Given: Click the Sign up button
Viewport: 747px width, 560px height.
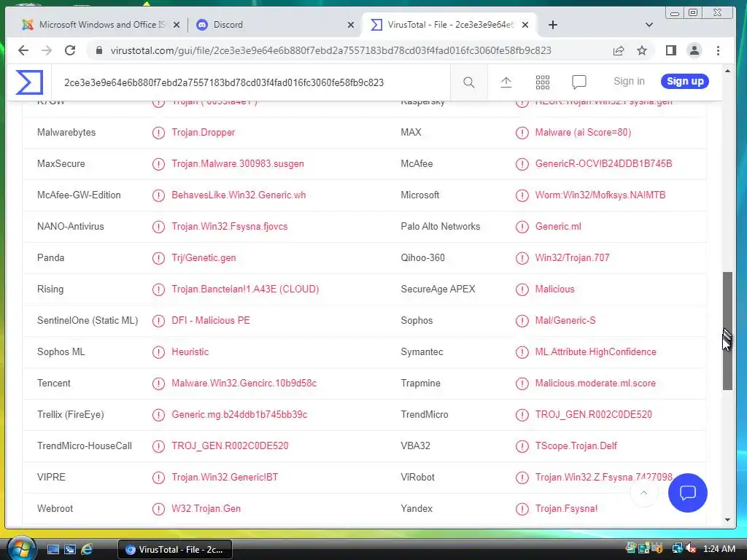Looking at the screenshot, I should (x=684, y=82).
